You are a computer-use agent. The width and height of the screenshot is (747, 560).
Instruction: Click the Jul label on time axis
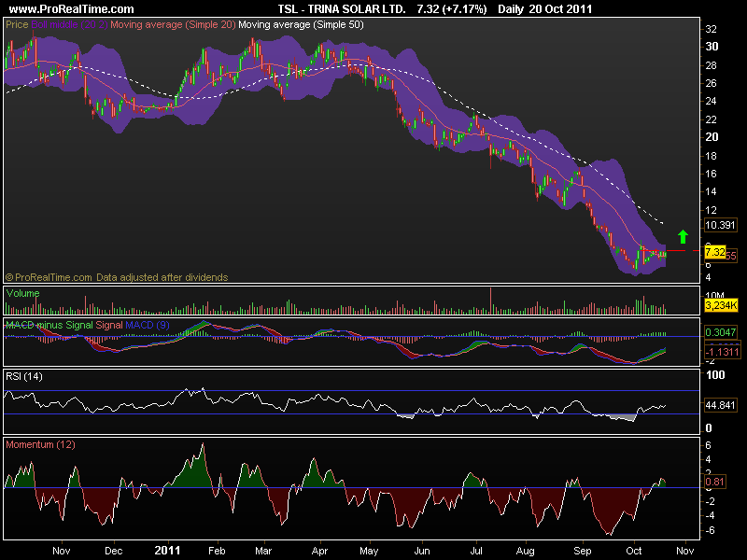point(476,551)
